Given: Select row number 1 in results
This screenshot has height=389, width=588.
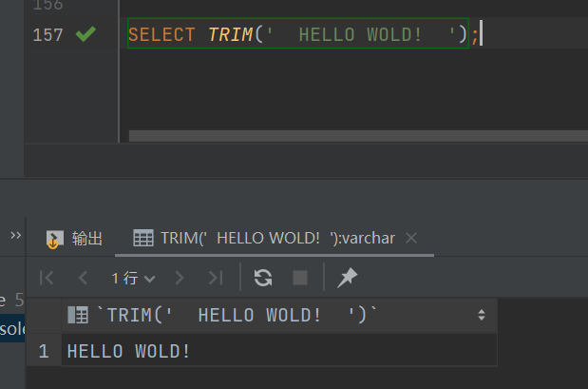Looking at the screenshot, I should 44,351.
